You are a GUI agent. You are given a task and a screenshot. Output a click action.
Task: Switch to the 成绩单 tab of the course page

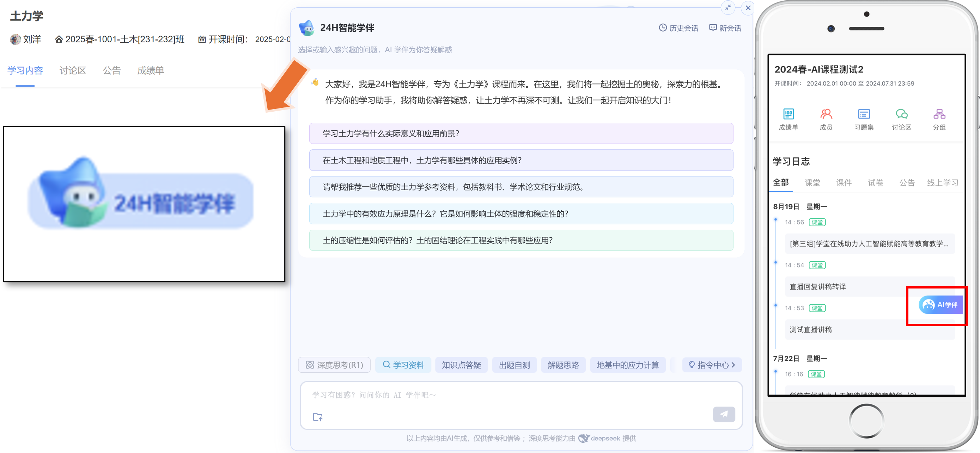151,70
